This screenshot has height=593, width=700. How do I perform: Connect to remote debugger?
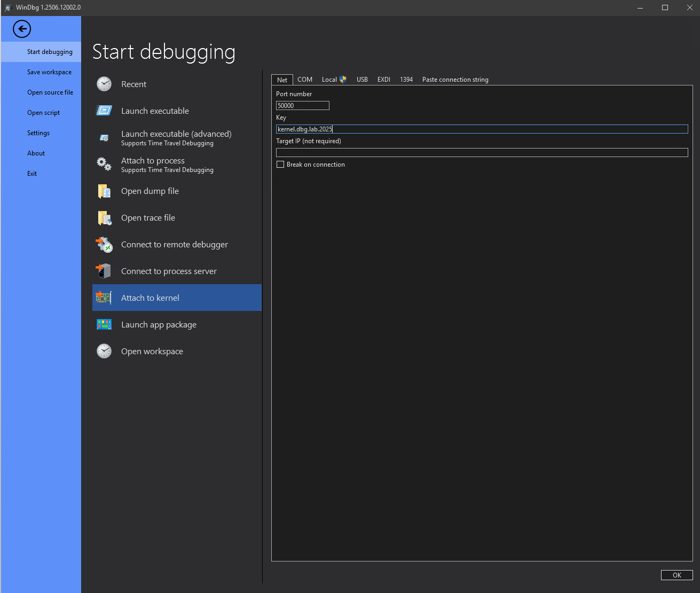click(x=174, y=244)
